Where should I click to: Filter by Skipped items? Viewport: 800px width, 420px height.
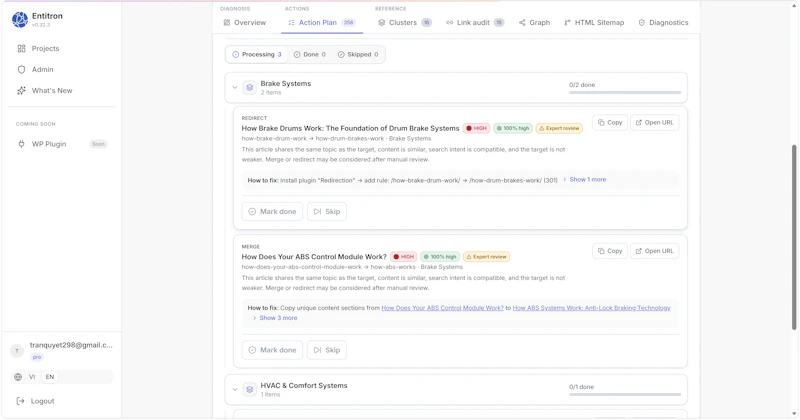[x=358, y=55]
